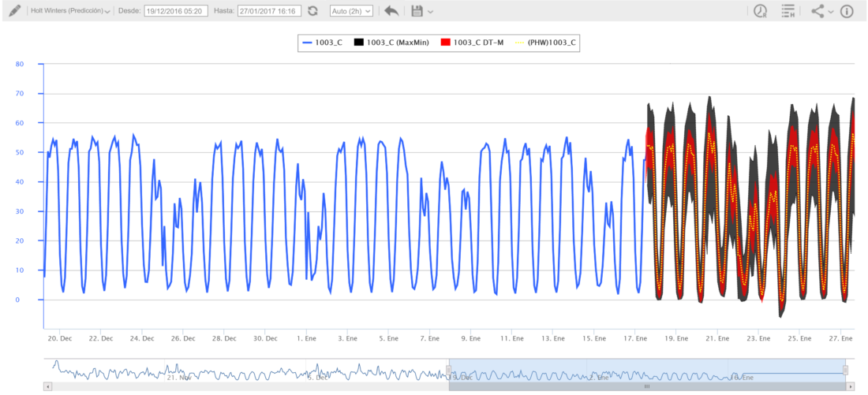The height and width of the screenshot is (395, 868).
Task: Click the navigator scrollbar left arrow
Action: 48,387
